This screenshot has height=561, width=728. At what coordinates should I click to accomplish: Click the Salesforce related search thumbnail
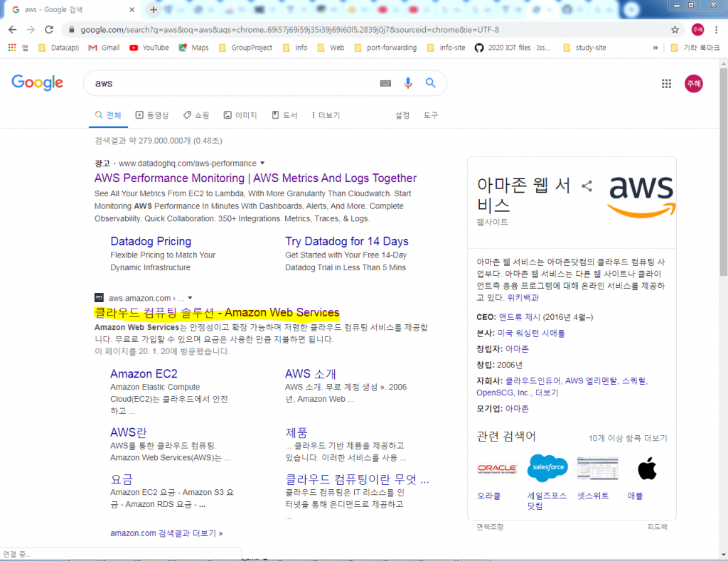[x=548, y=468]
